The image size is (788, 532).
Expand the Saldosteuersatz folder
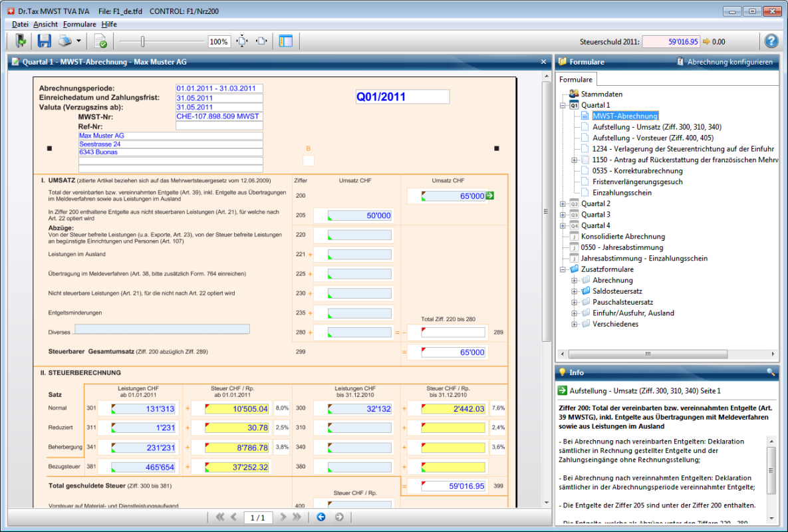(x=574, y=291)
